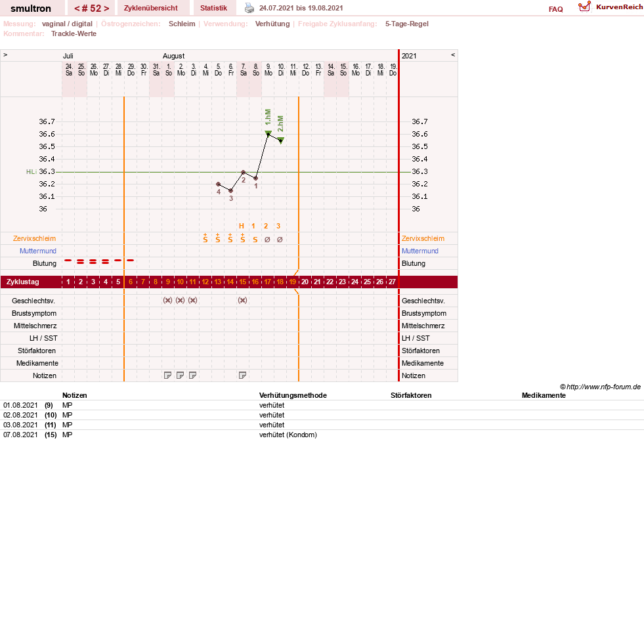The image size is (644, 644).
Task: Click the notes row dated 02.08.2021
Action: click(x=322, y=415)
